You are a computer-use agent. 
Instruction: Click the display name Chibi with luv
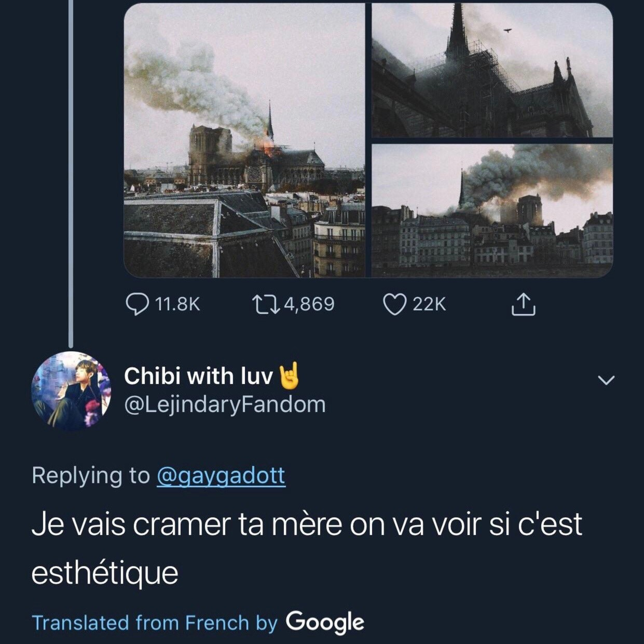pyautogui.click(x=198, y=376)
